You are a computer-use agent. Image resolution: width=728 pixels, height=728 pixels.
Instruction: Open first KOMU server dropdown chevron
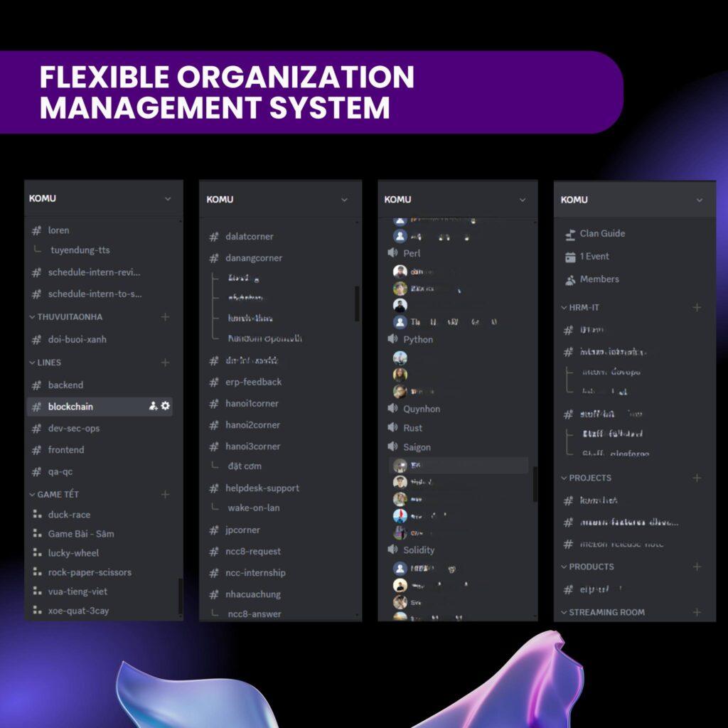tap(168, 199)
